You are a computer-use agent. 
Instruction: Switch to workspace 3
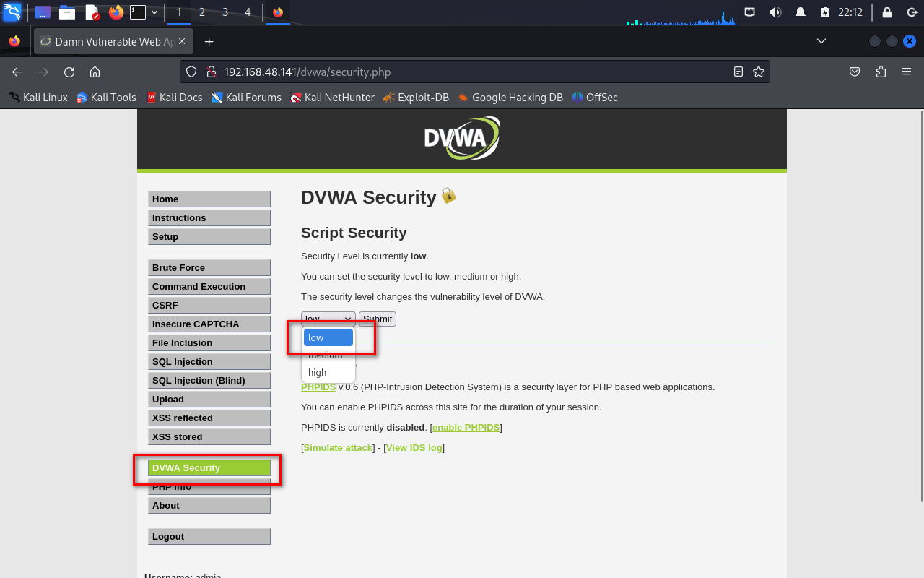[x=225, y=12]
